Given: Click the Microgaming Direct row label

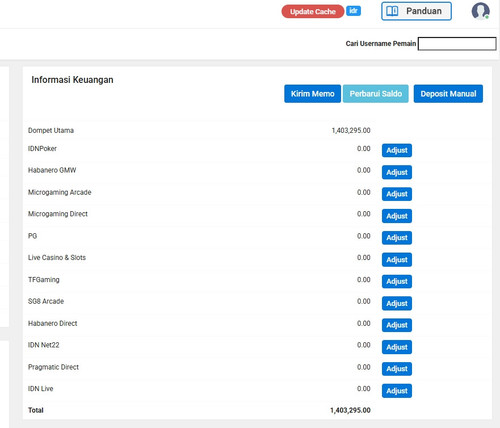Looking at the screenshot, I should (x=58, y=214).
